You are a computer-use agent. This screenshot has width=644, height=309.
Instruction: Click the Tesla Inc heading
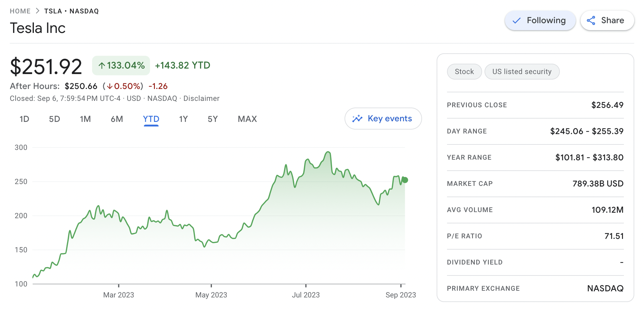point(38,28)
